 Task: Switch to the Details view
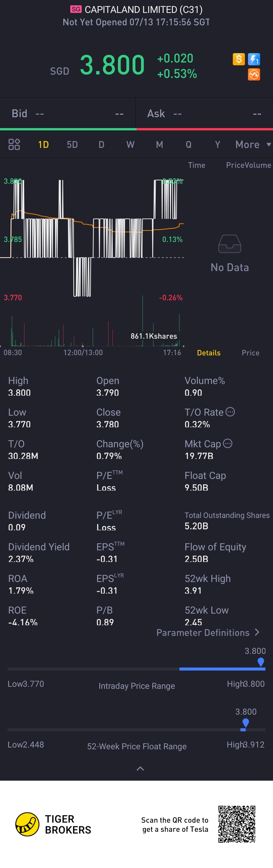[209, 353]
